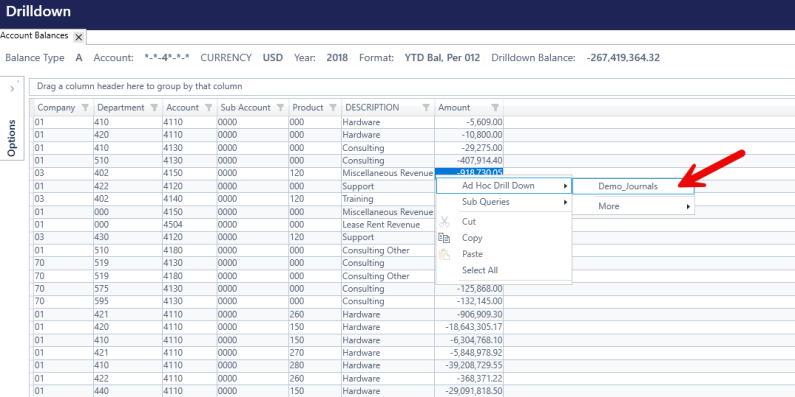Select the amount -407,914.40 cell

pos(469,161)
